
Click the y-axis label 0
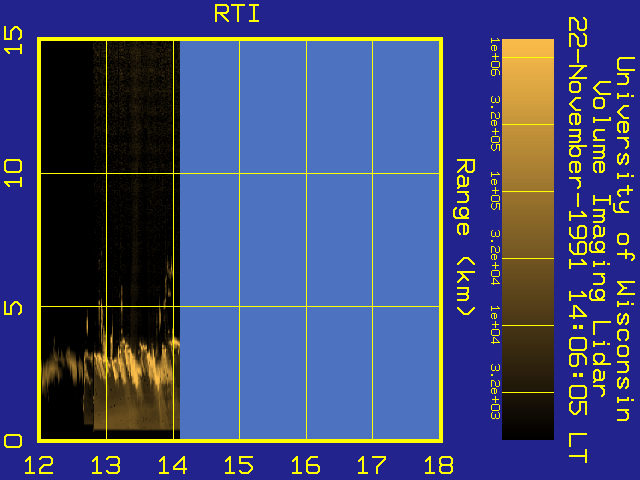pos(13,441)
